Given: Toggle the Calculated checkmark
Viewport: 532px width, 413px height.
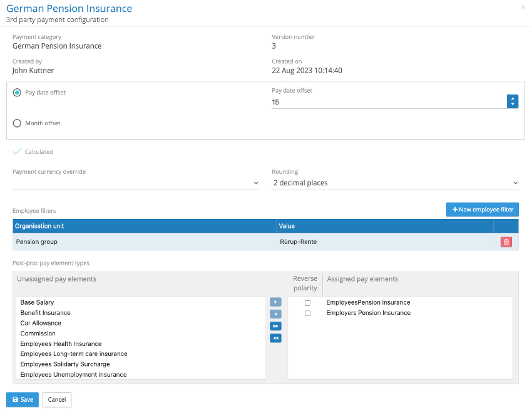Looking at the screenshot, I should coord(16,151).
